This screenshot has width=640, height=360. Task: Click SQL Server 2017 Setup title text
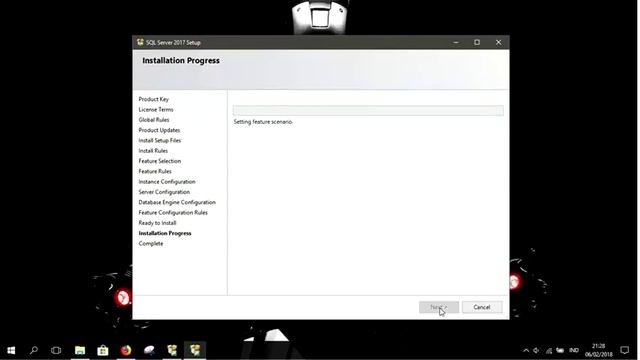point(173,42)
